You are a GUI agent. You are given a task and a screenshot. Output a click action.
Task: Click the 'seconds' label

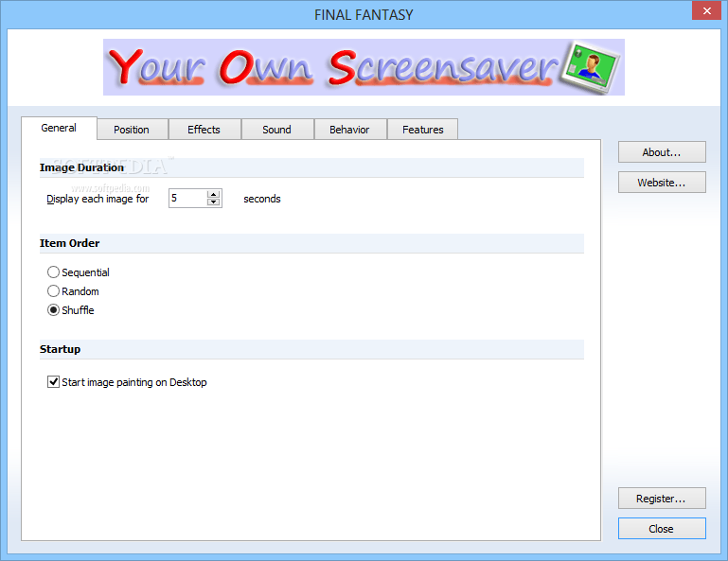(262, 199)
